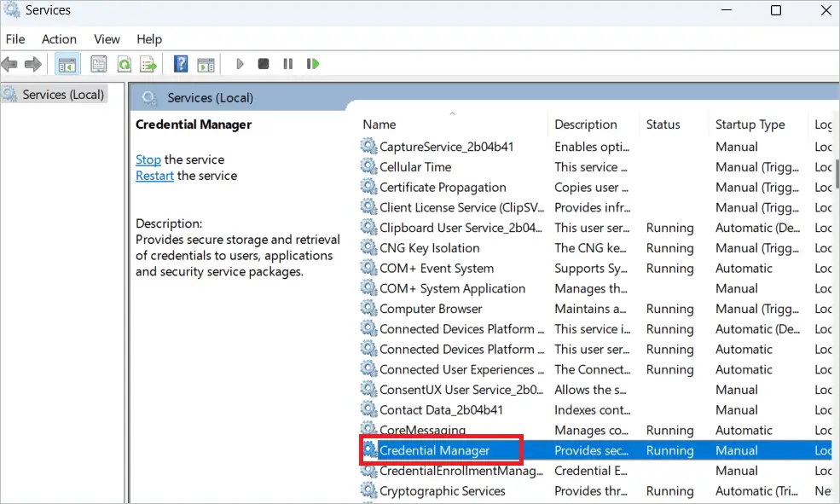Click the Stop Service square icon
The height and width of the screenshot is (504, 840).
[x=264, y=64]
